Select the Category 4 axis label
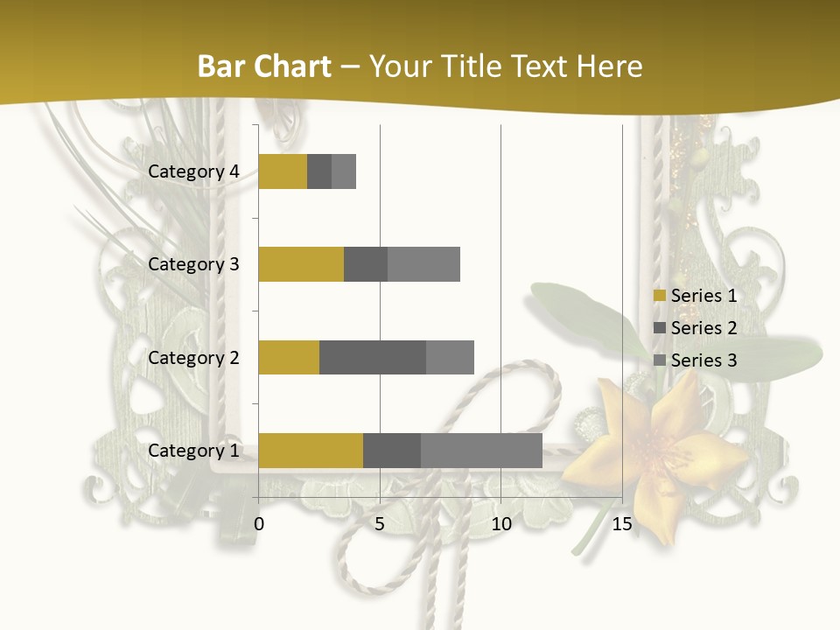 tap(193, 171)
